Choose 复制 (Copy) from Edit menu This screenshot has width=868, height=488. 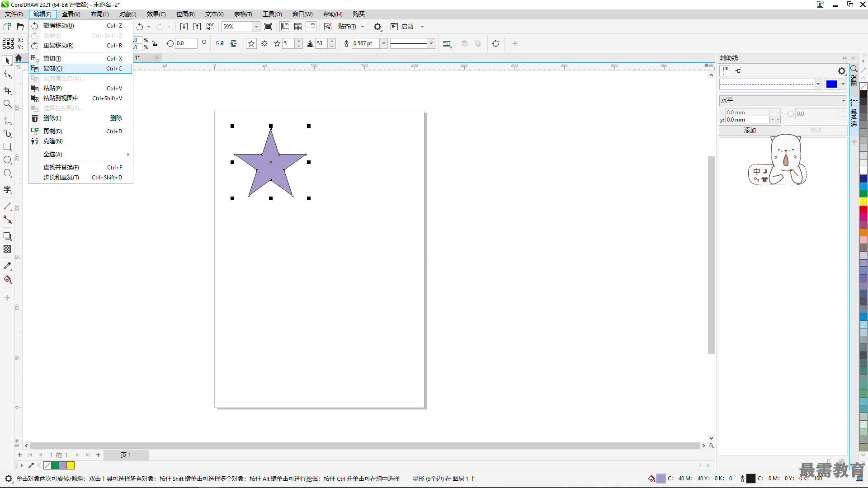81,69
